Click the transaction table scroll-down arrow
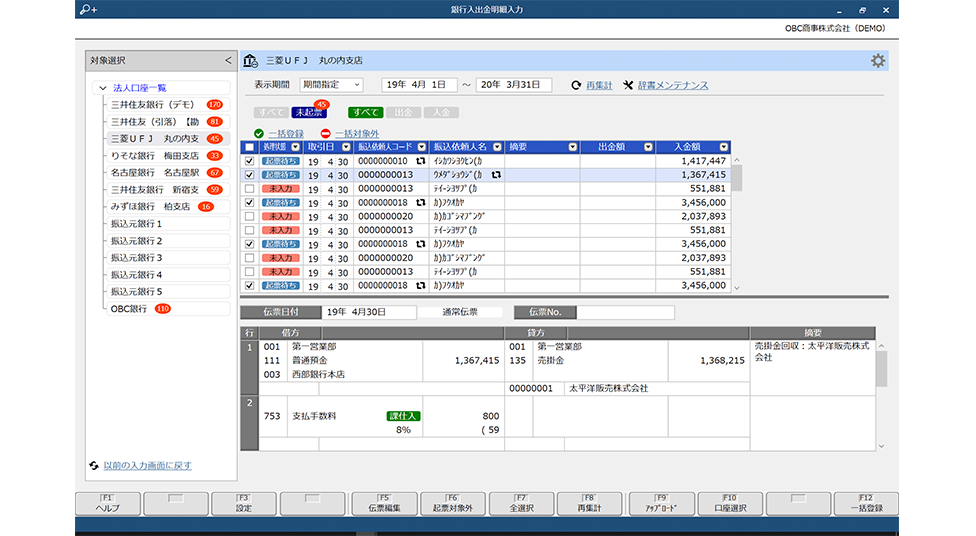976x536 pixels. pos(737,288)
